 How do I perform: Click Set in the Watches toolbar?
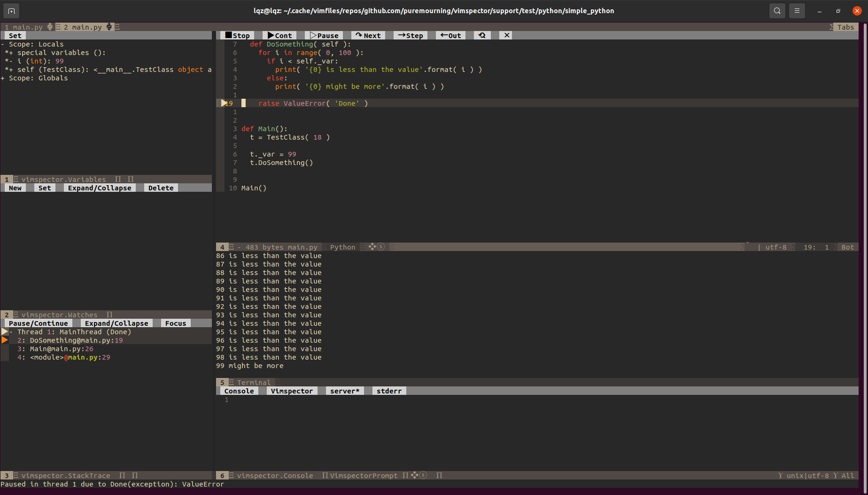point(45,188)
